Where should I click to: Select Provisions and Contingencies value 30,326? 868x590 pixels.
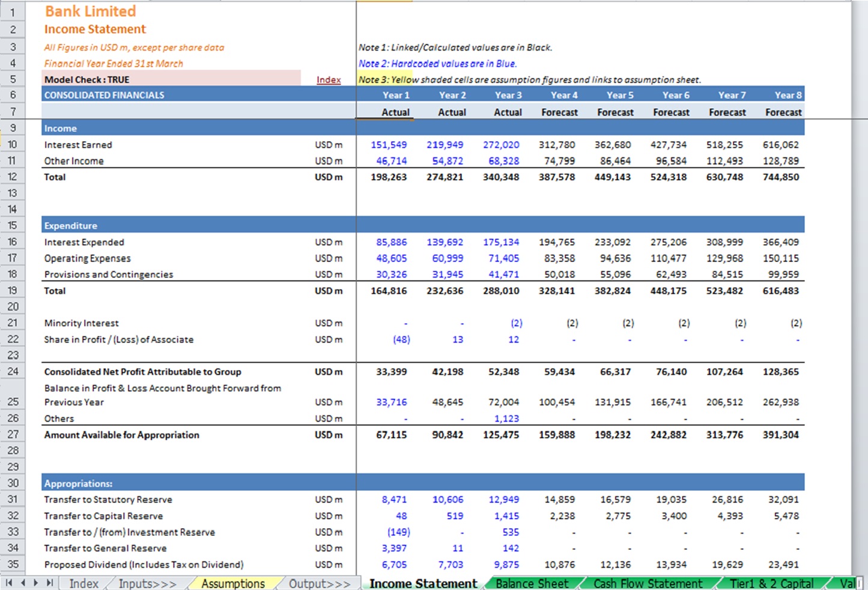[x=391, y=275]
